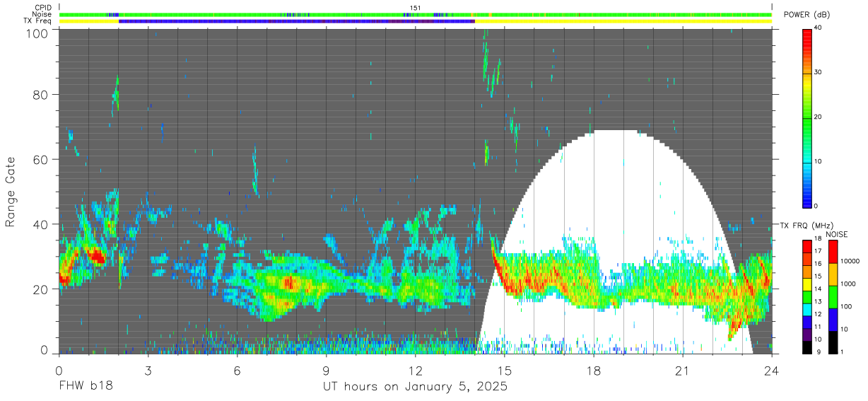The height and width of the screenshot is (401, 868).
Task: Select the 1 tick on NOISE scale
Action: (x=840, y=351)
